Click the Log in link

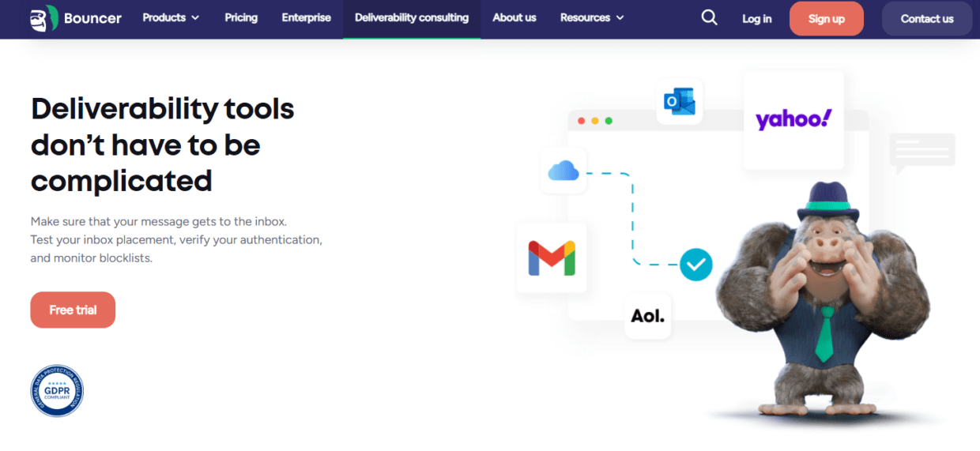(x=757, y=19)
